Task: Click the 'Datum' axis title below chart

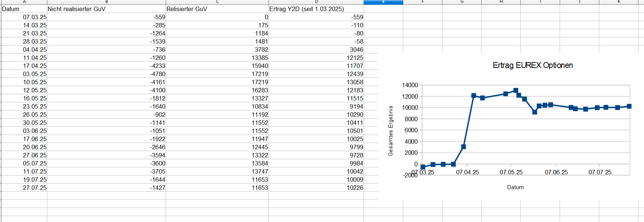Action: (515, 187)
